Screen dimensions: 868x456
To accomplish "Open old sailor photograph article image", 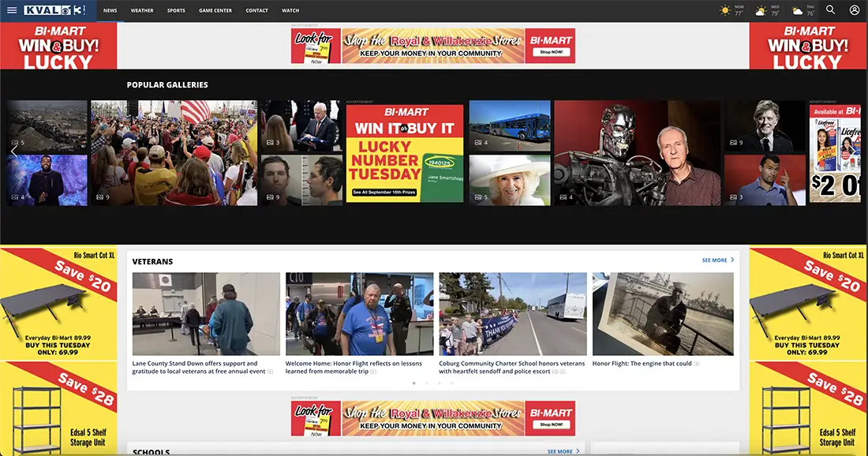I will pos(663,314).
